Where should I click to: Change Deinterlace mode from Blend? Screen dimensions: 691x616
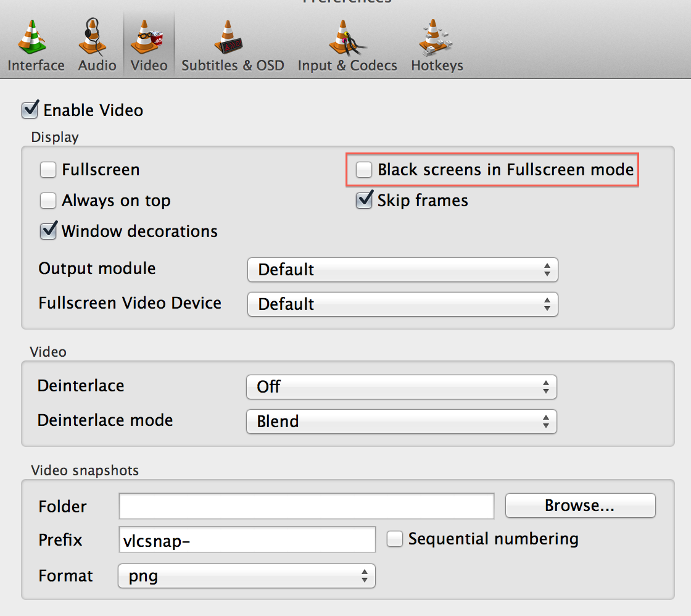(402, 422)
